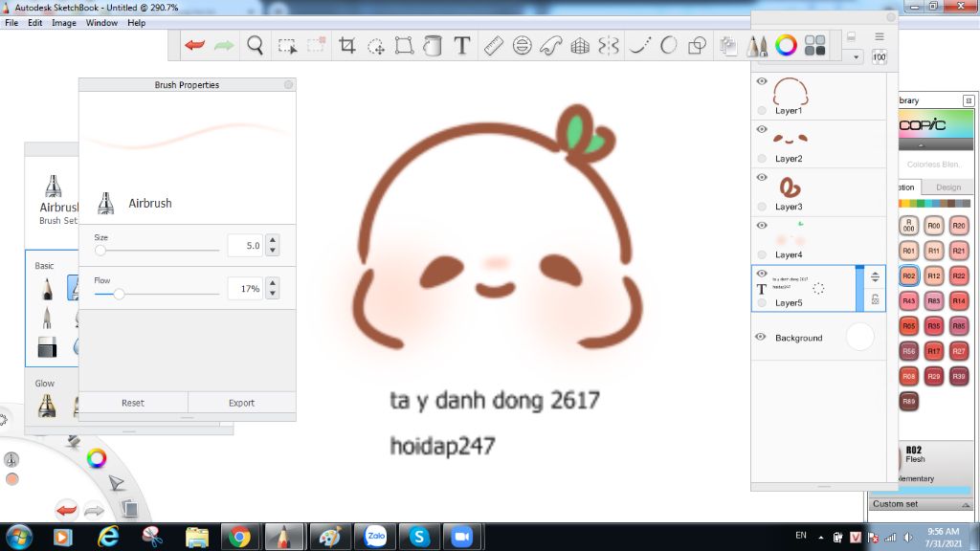Viewport: 980px width, 551px height.
Task: Increase Flow with up arrow
Action: 273,283
